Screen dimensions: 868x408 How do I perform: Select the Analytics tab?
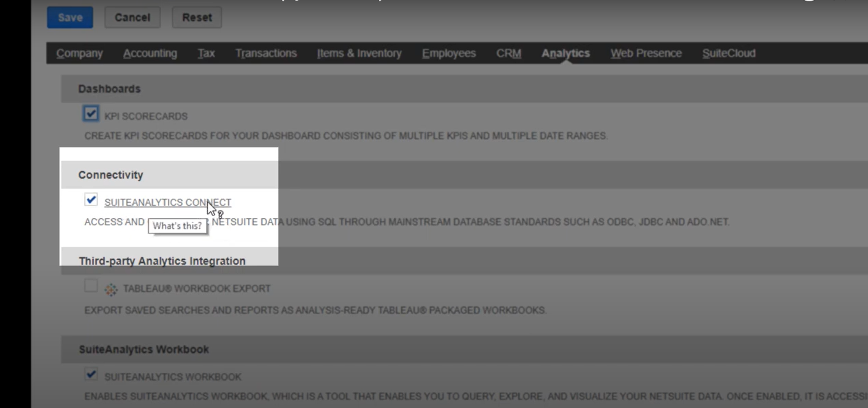pyautogui.click(x=566, y=53)
